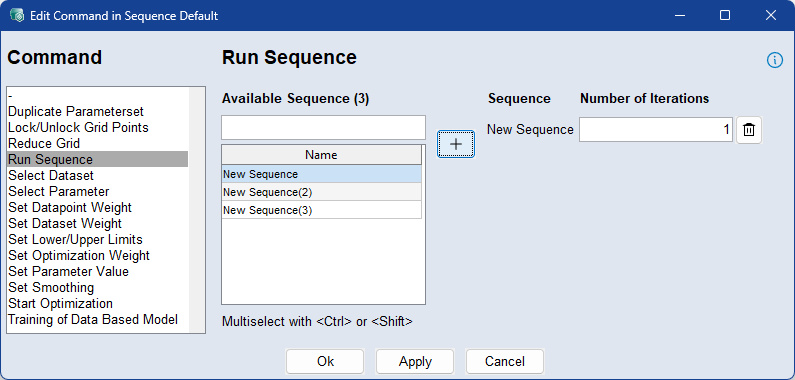Click the Name column header

coord(321,155)
